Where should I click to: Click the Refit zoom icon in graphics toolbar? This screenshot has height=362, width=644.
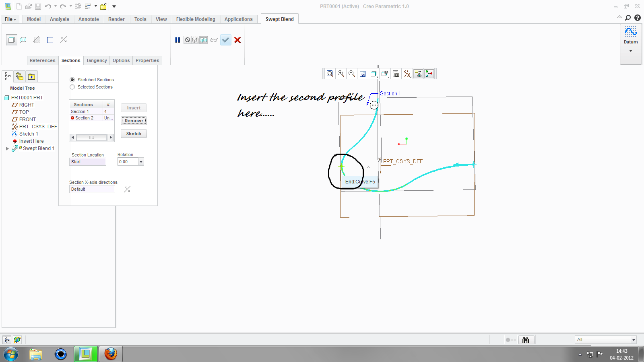330,74
